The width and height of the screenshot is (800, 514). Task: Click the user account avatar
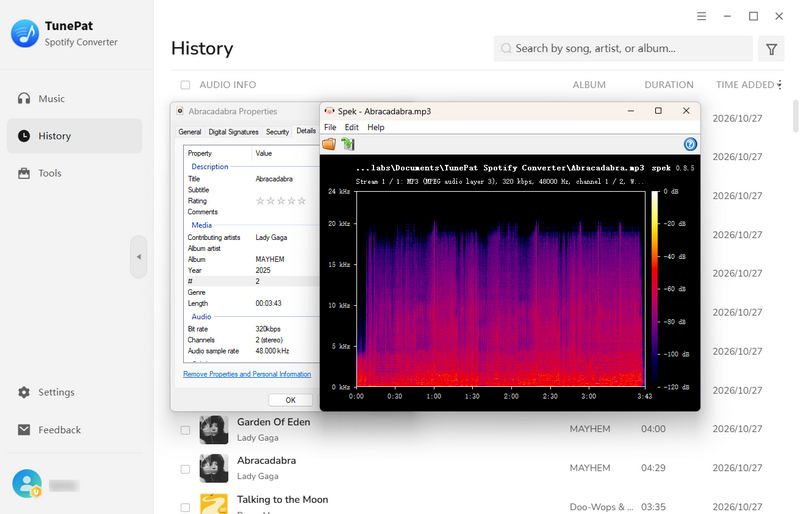click(x=27, y=483)
